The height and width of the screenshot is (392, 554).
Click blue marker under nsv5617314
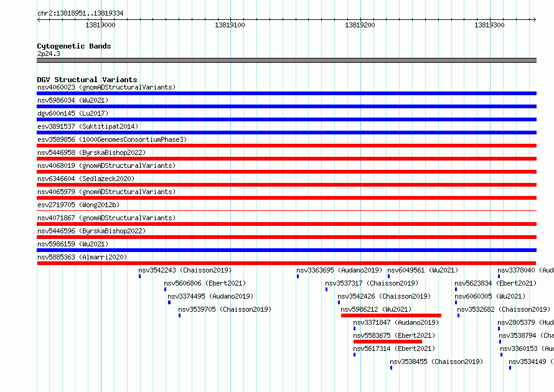click(354, 355)
